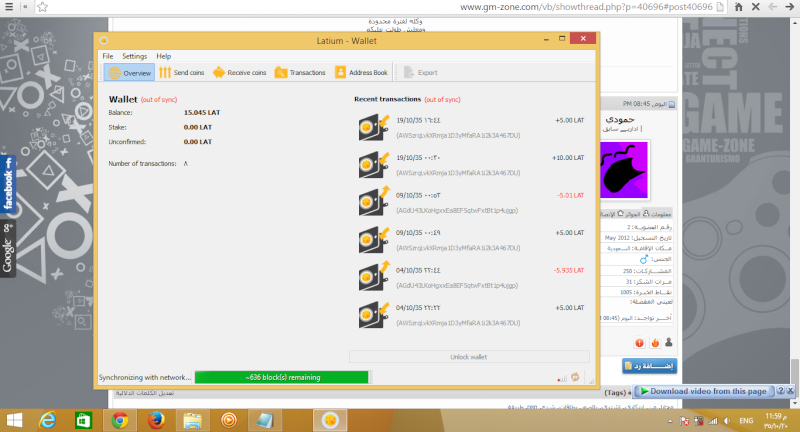Click Download video from this page
This screenshot has width=800, height=432.
point(706,391)
